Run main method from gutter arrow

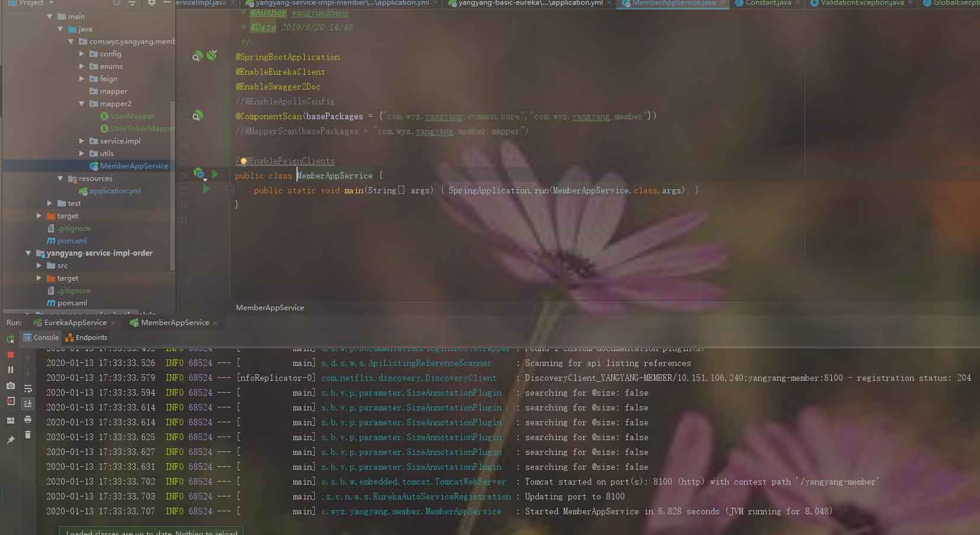(206, 189)
